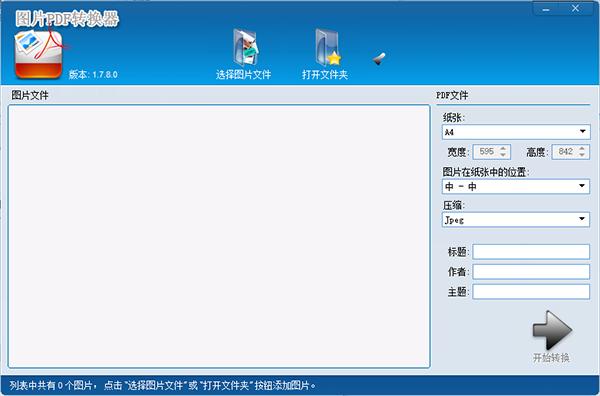Click the small brush icon in toolbar
Viewport: 600px width, 396px height.
(379, 59)
